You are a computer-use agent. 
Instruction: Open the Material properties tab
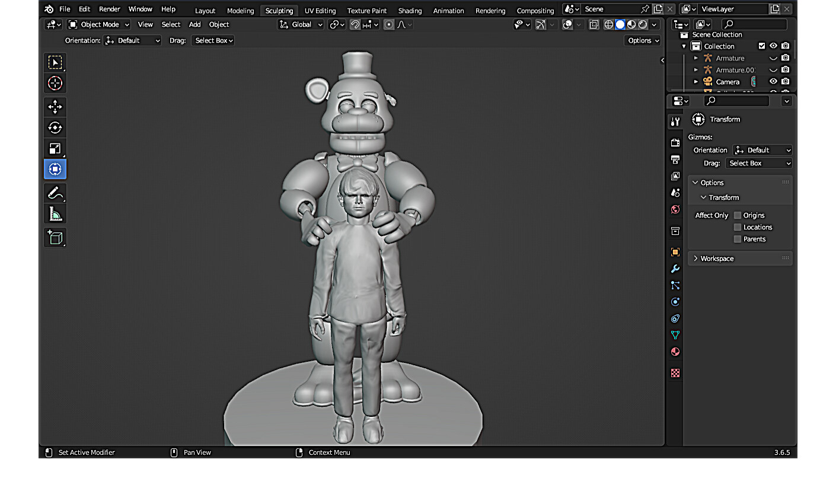675,352
